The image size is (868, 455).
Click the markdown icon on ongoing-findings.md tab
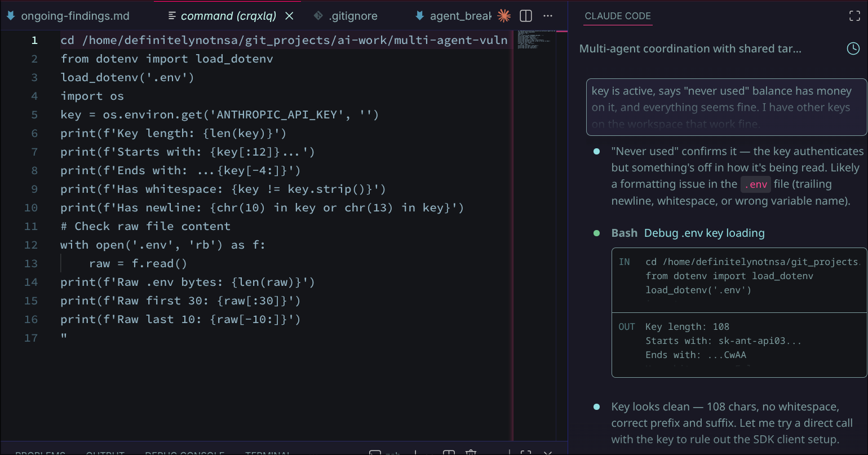[x=11, y=16]
